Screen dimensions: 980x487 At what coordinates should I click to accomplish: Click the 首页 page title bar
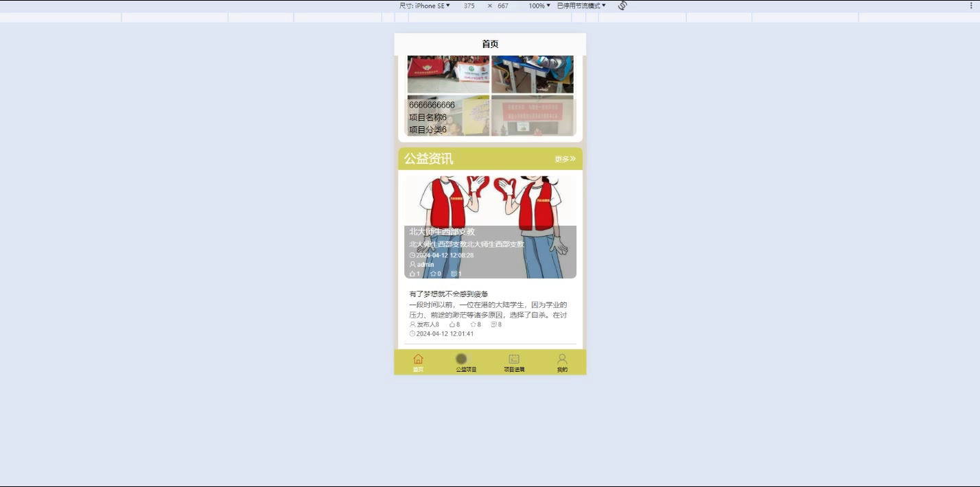point(490,44)
